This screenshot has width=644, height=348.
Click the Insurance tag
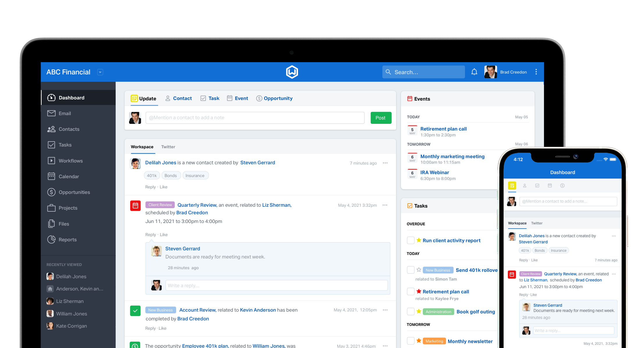click(x=195, y=176)
